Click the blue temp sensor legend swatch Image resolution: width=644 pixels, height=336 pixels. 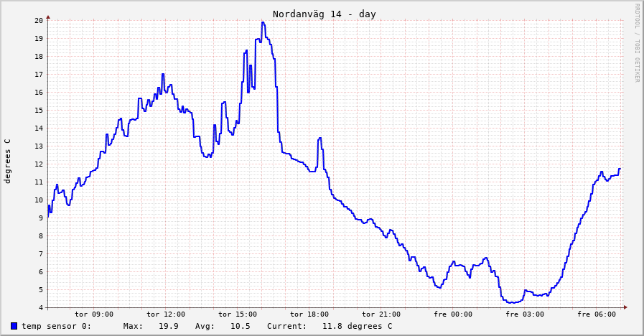14,326
